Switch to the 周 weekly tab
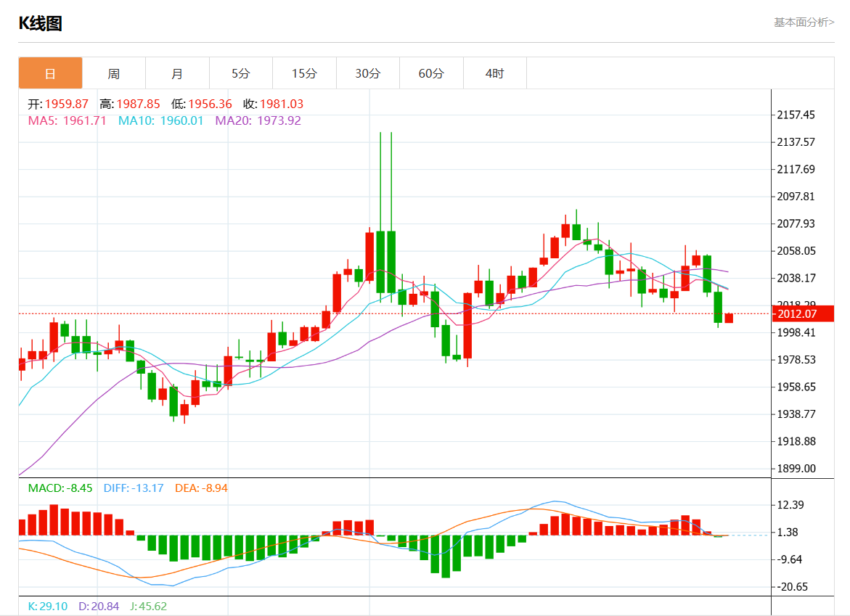Screen dimensions: 850x616 (114, 73)
